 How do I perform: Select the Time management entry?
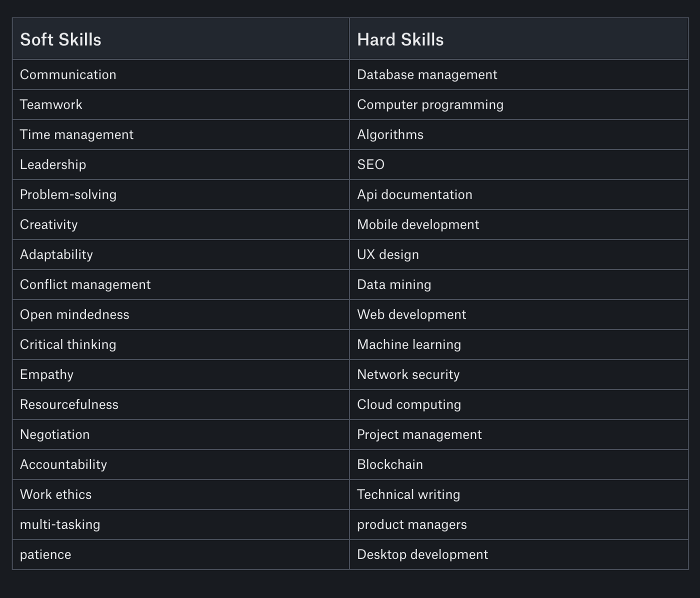click(x=76, y=134)
